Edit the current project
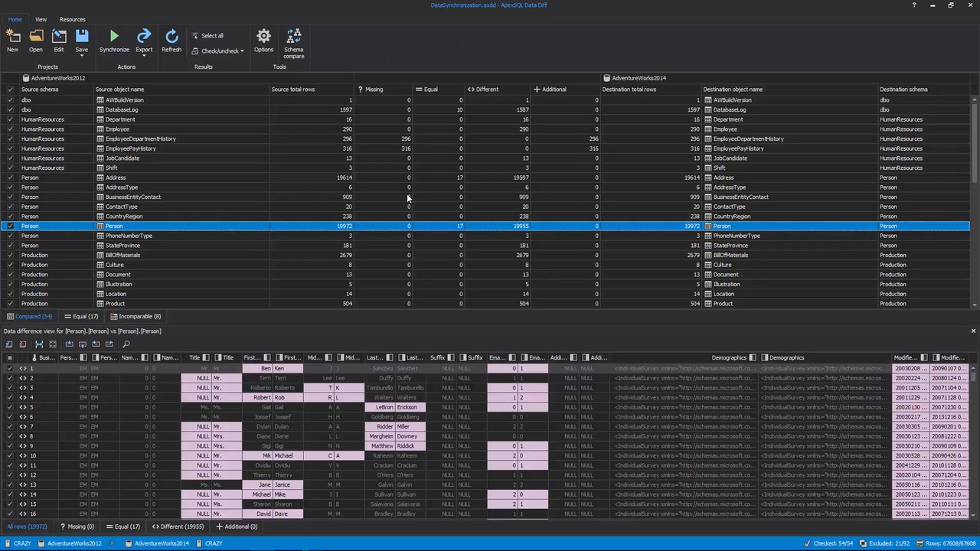 tap(58, 40)
